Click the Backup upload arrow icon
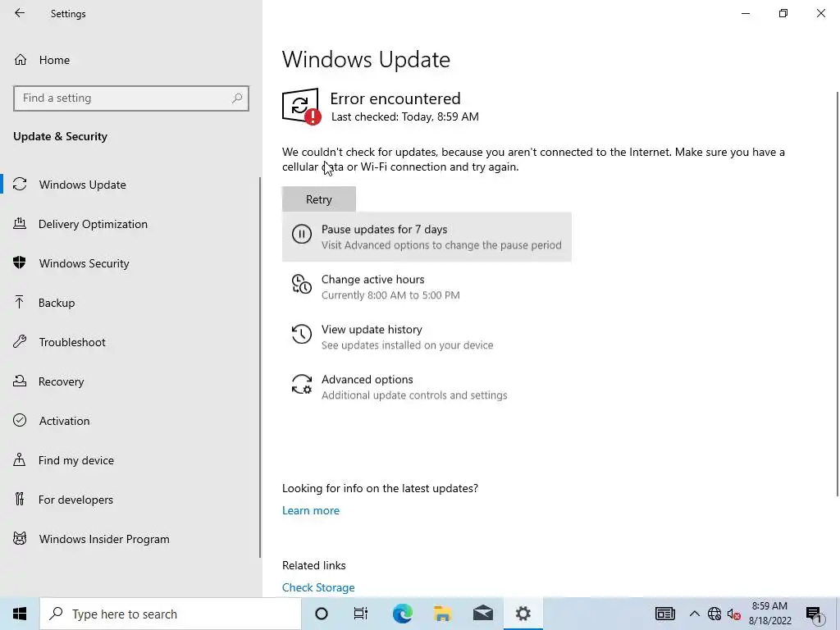This screenshot has width=840, height=630. [20, 302]
